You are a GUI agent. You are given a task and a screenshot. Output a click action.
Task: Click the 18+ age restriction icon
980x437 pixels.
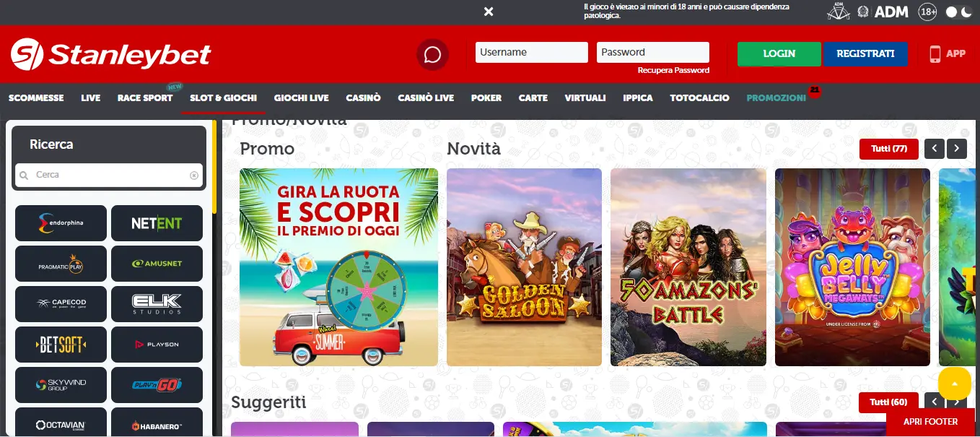928,12
